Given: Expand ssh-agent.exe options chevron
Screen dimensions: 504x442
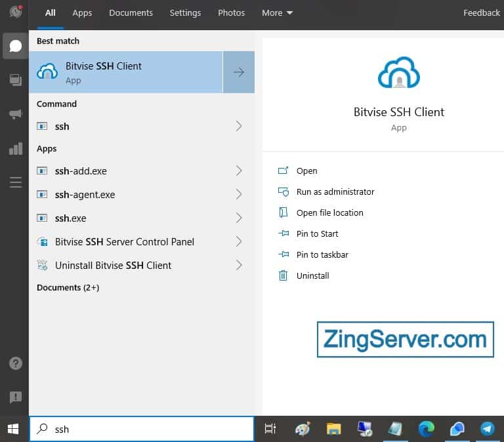Looking at the screenshot, I should click(x=239, y=194).
